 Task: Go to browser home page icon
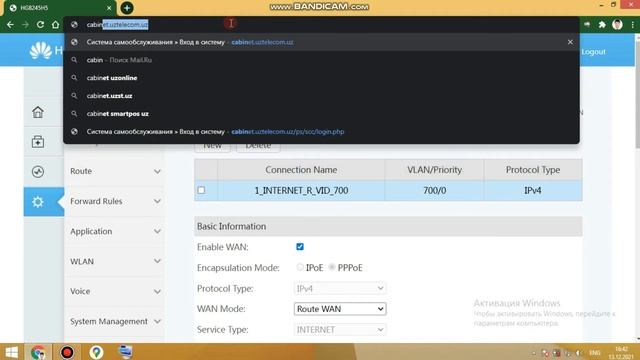point(56,24)
